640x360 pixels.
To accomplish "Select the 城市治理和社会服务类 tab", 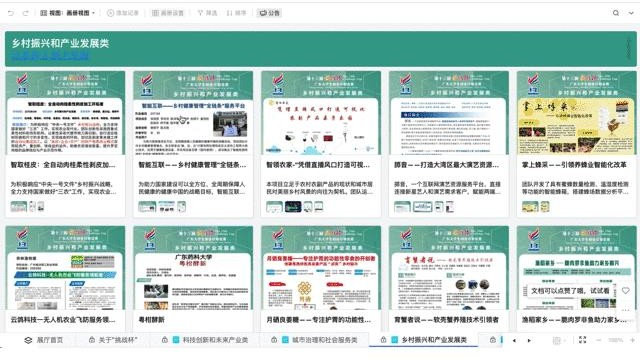I will [320, 340].
